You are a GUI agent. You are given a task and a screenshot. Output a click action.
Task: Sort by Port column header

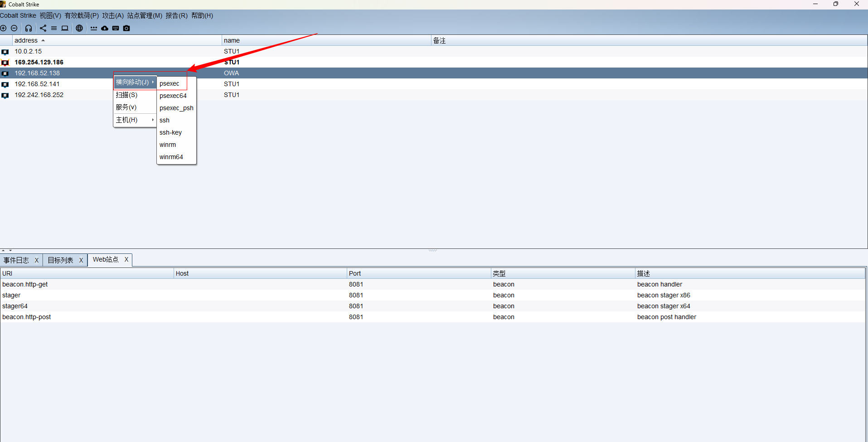(x=419, y=273)
